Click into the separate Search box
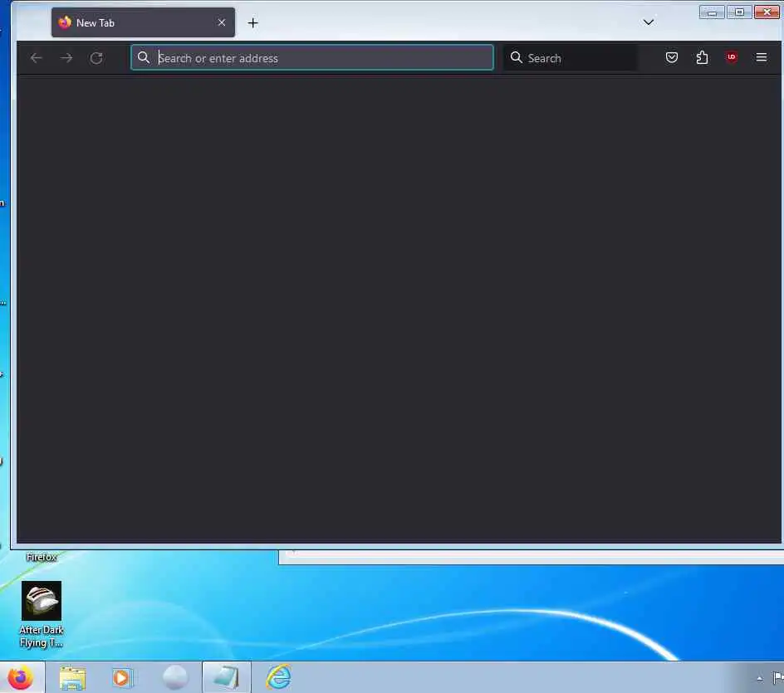 570,57
